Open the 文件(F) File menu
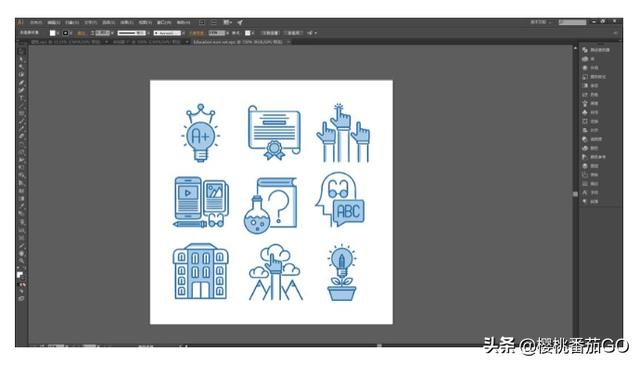640x365 pixels. (x=36, y=22)
